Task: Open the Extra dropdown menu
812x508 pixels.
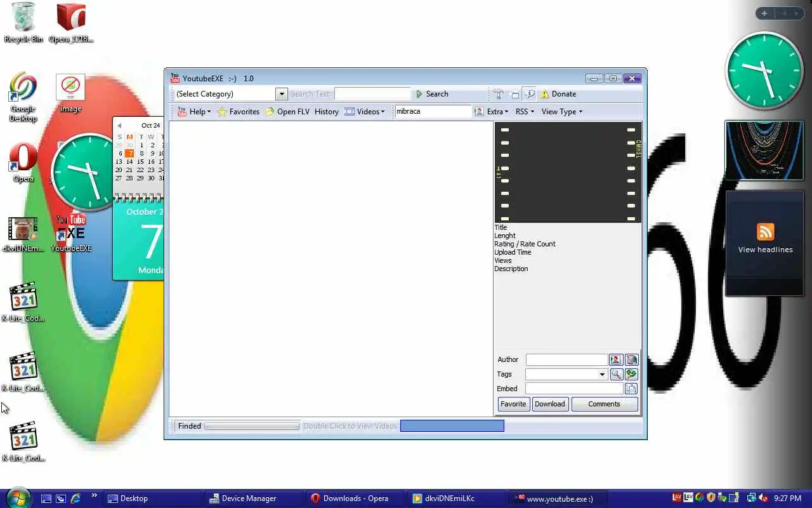Action: (x=497, y=112)
